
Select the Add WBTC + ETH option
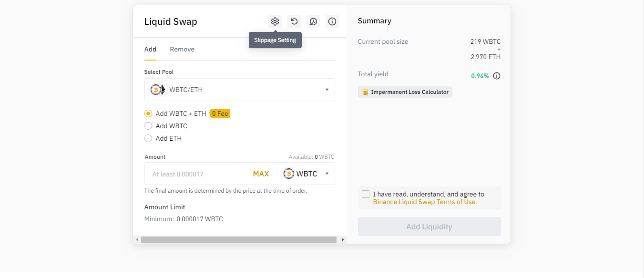pos(148,113)
